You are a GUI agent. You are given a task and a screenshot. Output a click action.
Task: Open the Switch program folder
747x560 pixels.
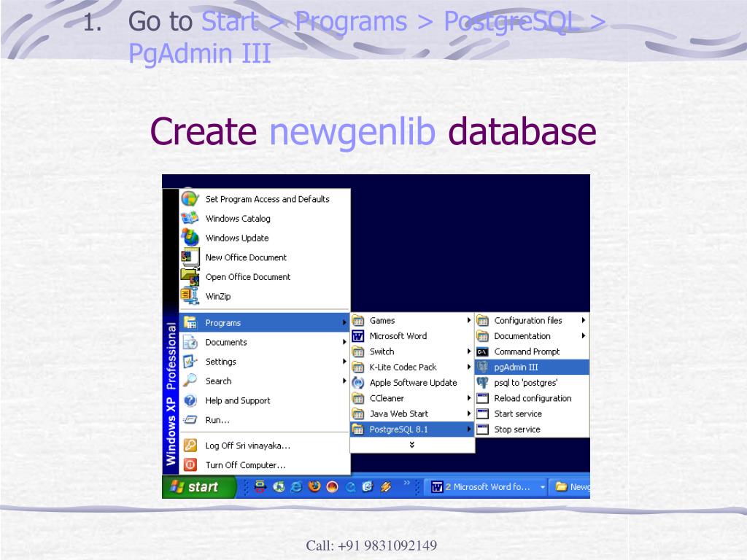pyautogui.click(x=412, y=351)
